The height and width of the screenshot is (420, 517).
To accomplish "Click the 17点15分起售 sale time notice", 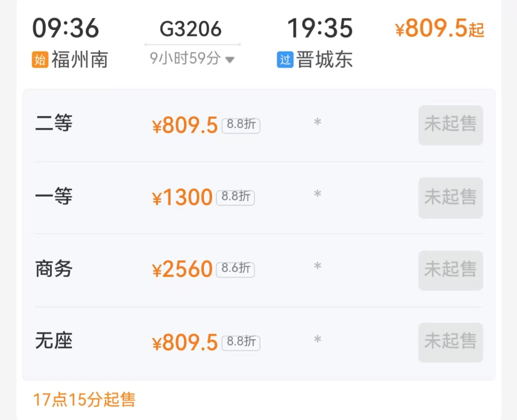I will (x=84, y=399).
